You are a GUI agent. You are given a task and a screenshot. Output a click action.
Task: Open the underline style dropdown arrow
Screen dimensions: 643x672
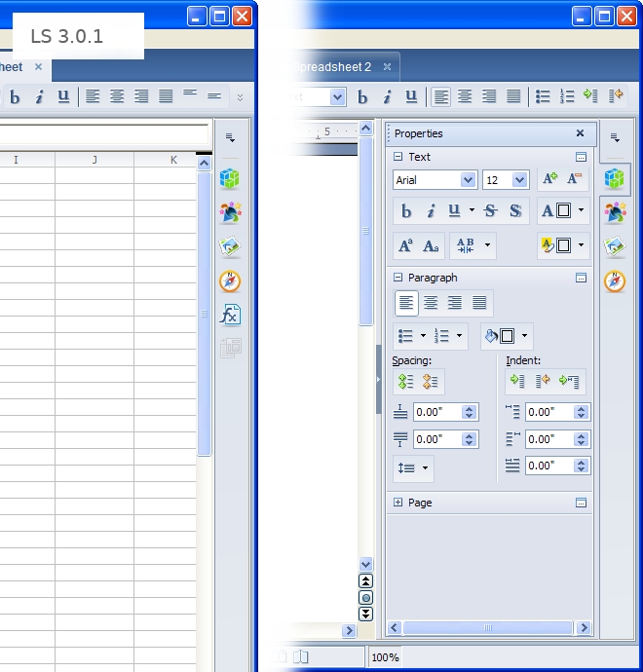472,210
